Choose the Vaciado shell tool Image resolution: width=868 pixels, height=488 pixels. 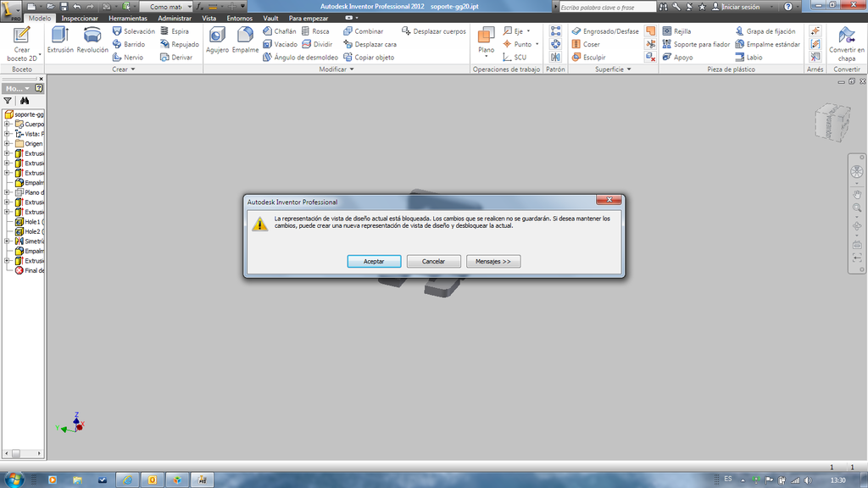click(280, 44)
